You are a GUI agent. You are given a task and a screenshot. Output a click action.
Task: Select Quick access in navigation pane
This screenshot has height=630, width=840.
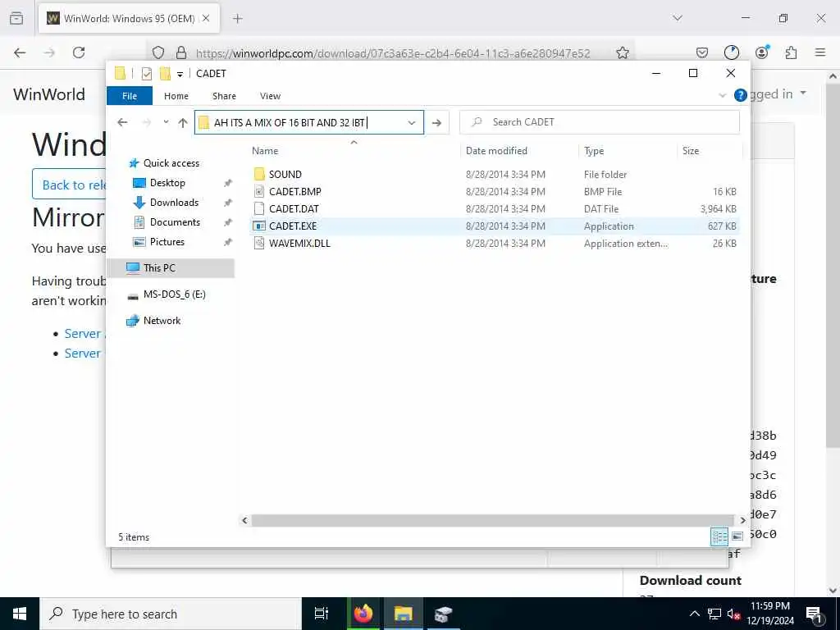pos(171,163)
